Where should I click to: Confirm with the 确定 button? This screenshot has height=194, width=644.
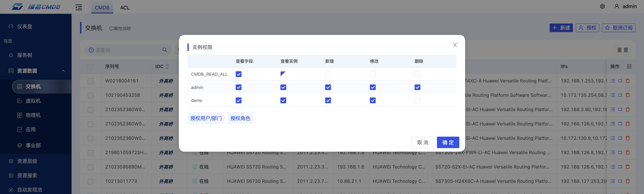pos(448,142)
